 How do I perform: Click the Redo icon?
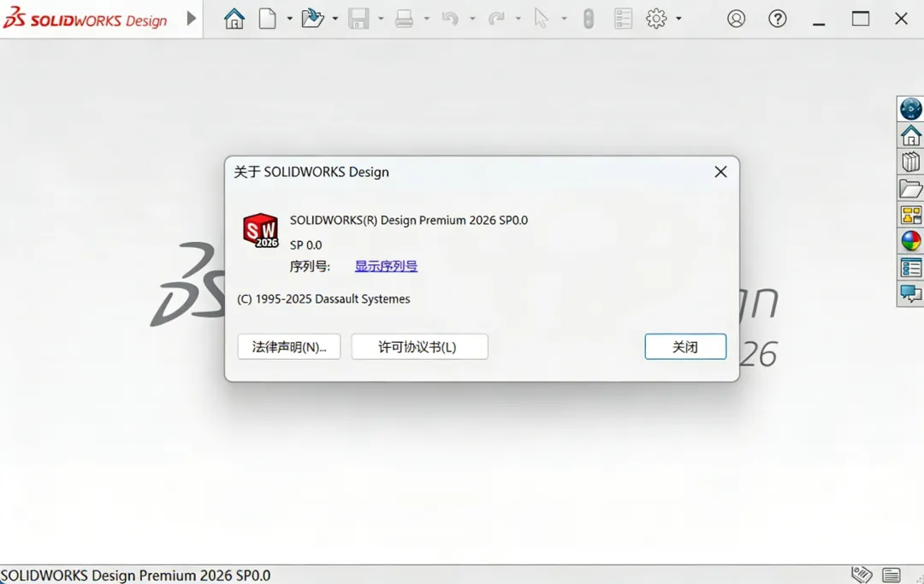click(496, 19)
